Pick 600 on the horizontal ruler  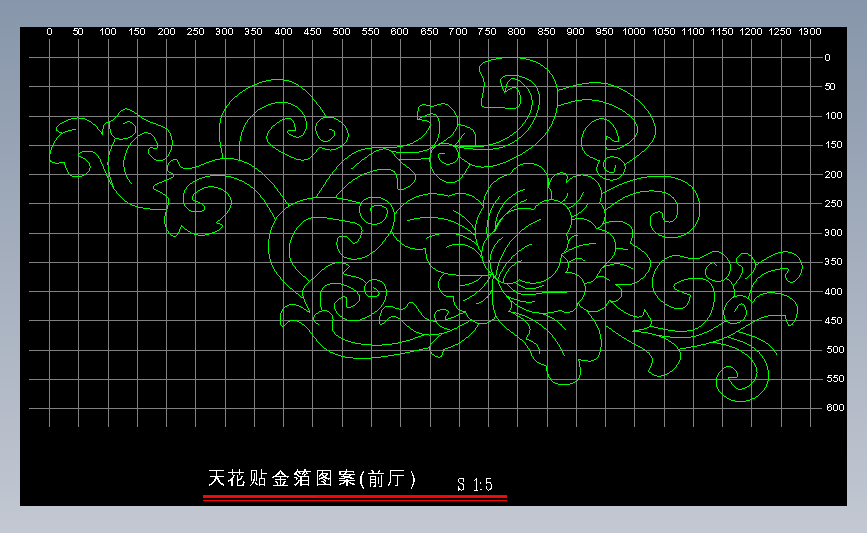(x=399, y=32)
